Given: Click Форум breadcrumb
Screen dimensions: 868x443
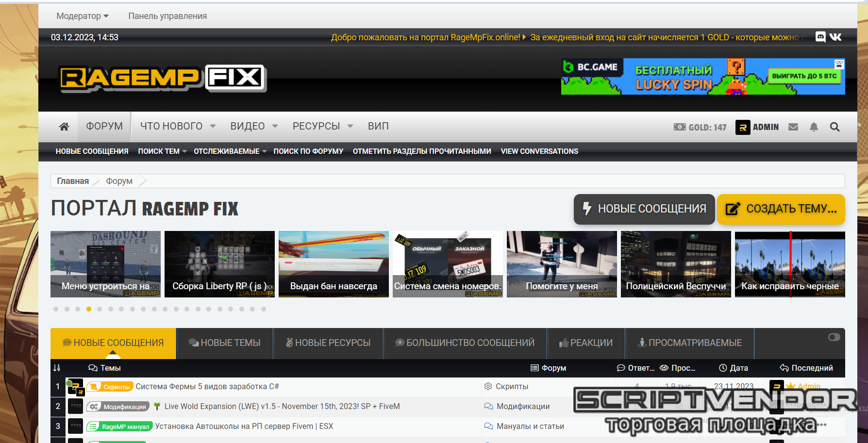Looking at the screenshot, I should [x=119, y=181].
